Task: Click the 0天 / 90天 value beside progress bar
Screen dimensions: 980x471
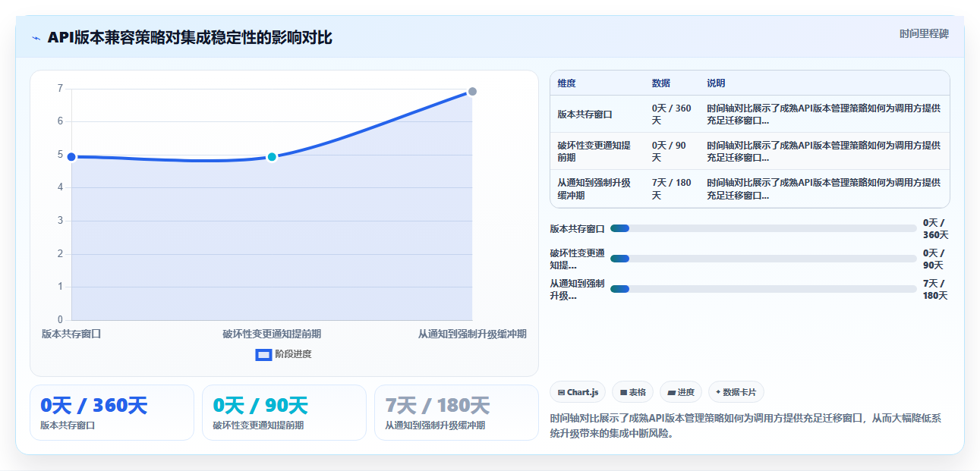Action: pos(934,259)
